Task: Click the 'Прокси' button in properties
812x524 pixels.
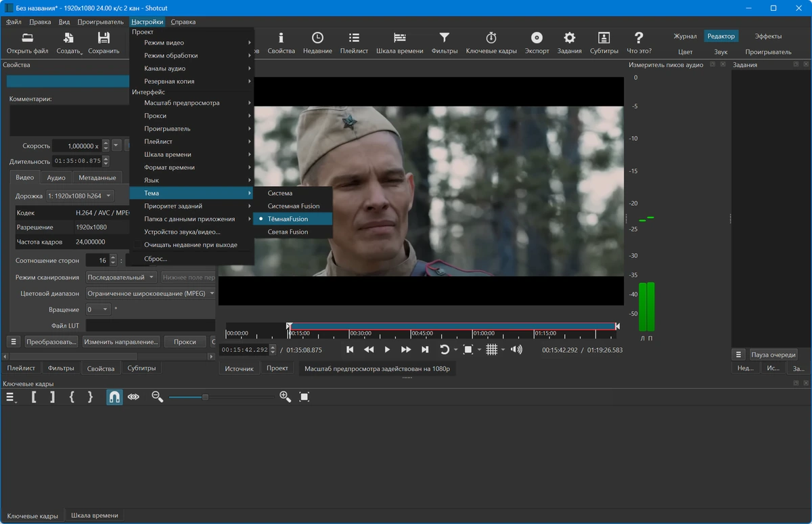Action: point(185,342)
